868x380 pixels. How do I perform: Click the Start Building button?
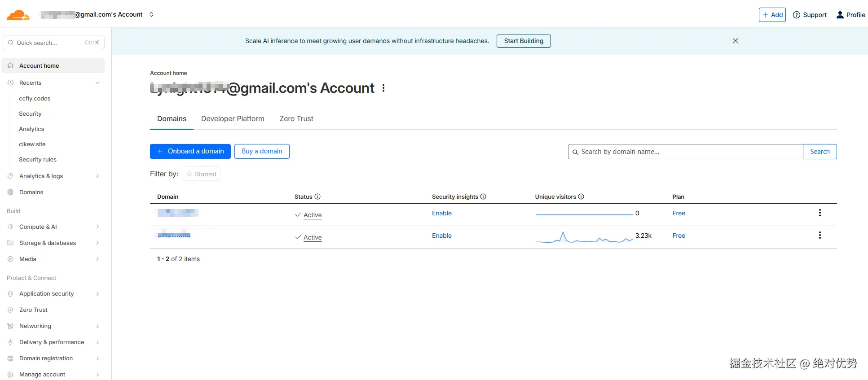tap(524, 41)
